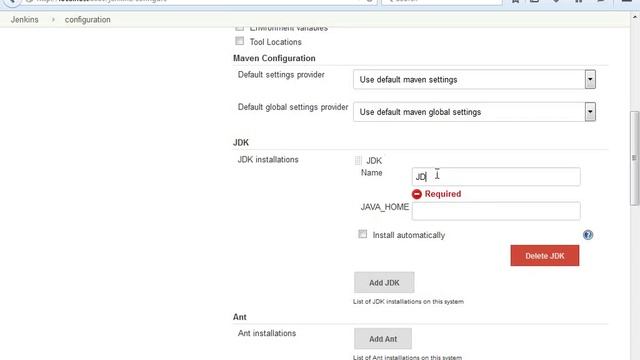The width and height of the screenshot is (640, 360).
Task: Click the JDK installations label
Action: click(268, 160)
